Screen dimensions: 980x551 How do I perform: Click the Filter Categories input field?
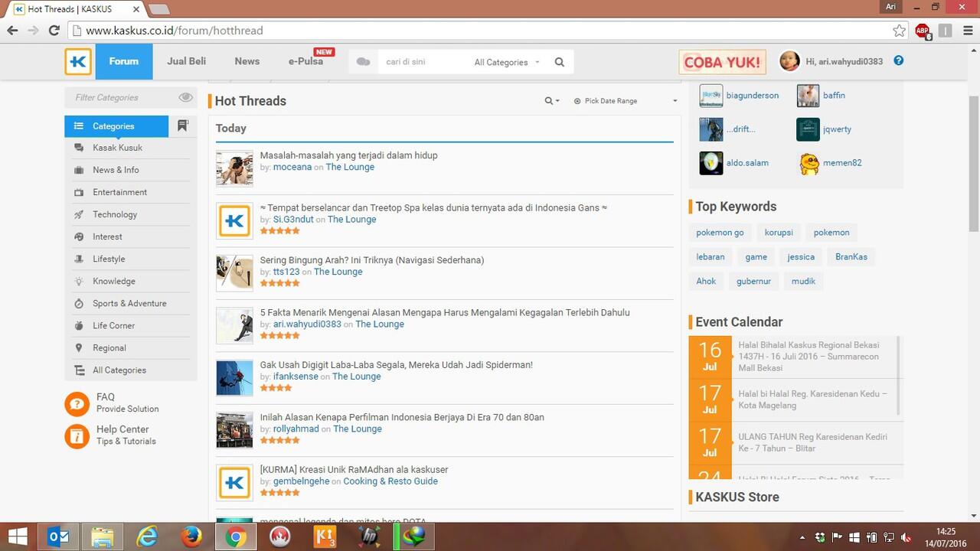[x=122, y=97]
